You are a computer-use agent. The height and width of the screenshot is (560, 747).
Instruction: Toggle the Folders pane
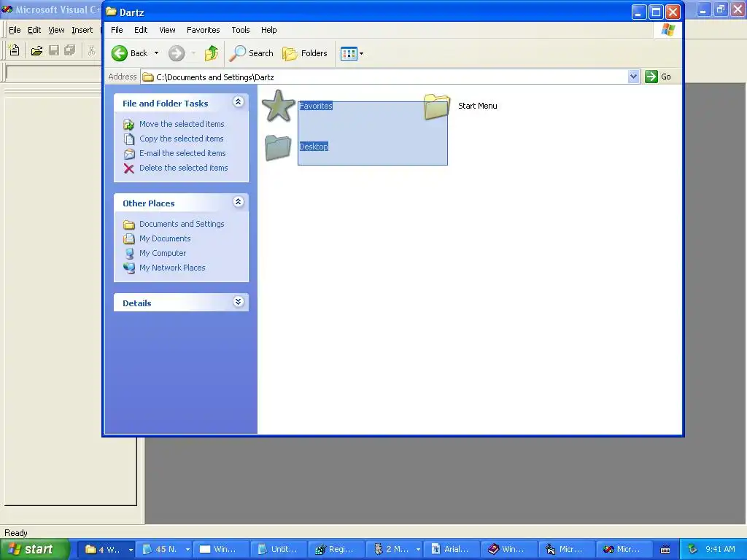tap(305, 53)
